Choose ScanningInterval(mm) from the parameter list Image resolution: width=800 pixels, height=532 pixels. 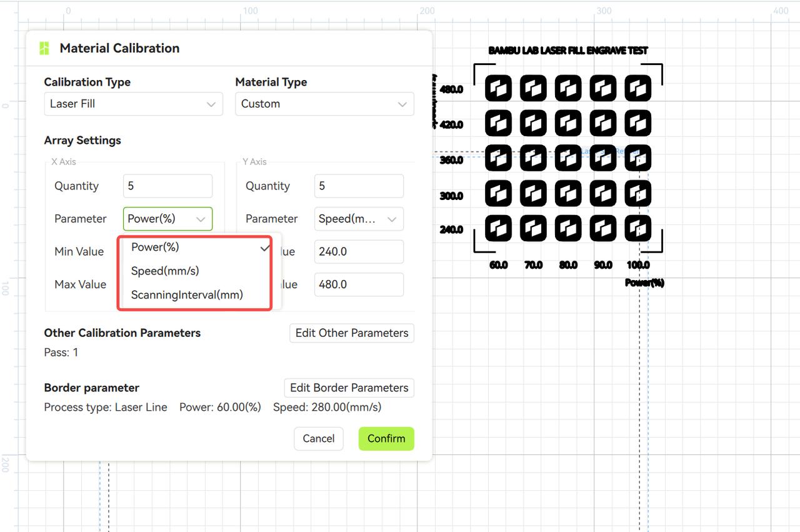[x=200, y=294]
